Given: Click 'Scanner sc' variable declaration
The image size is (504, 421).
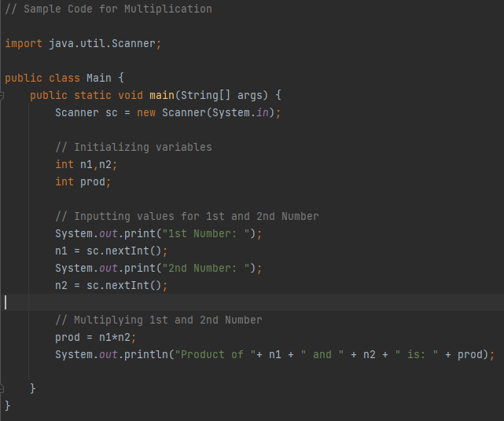Looking at the screenshot, I should (86, 113).
